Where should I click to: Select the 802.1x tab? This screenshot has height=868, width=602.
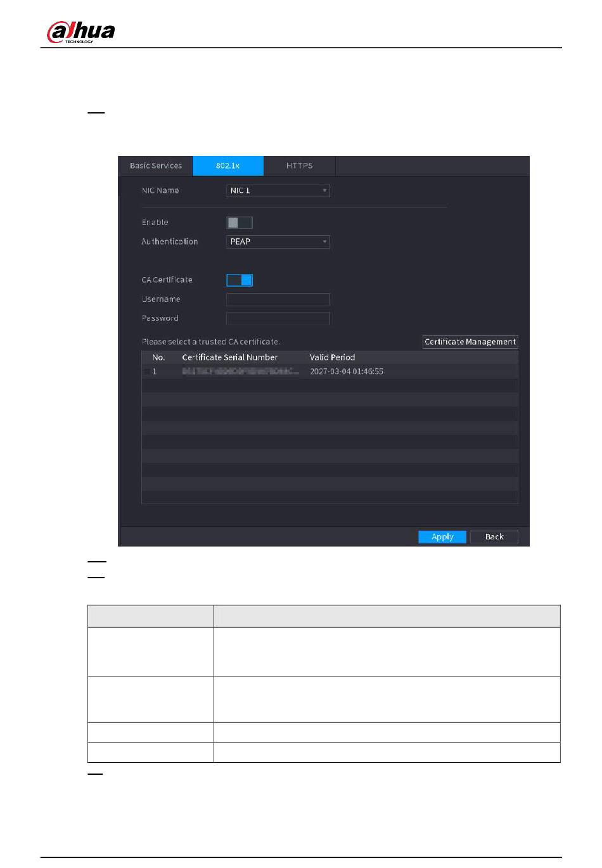tap(227, 166)
